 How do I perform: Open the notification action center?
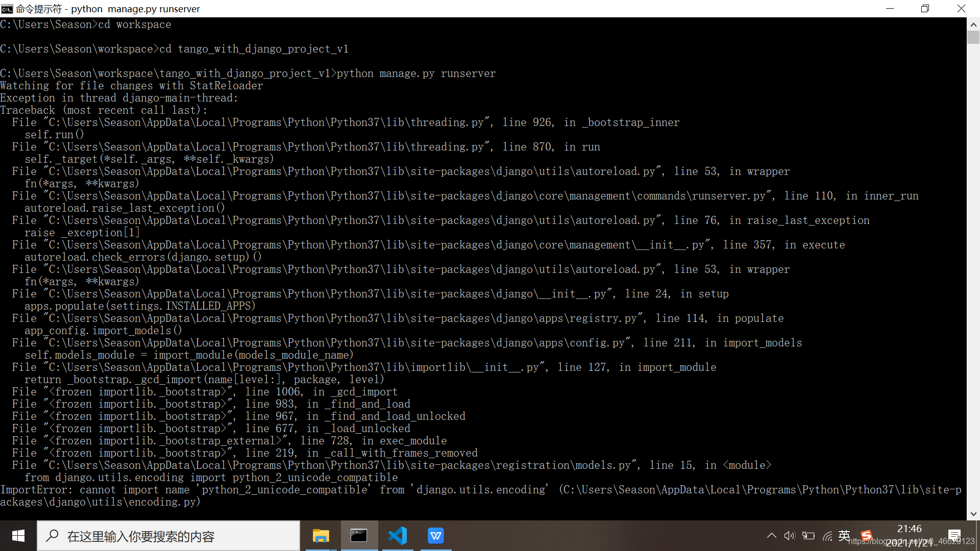point(954,536)
